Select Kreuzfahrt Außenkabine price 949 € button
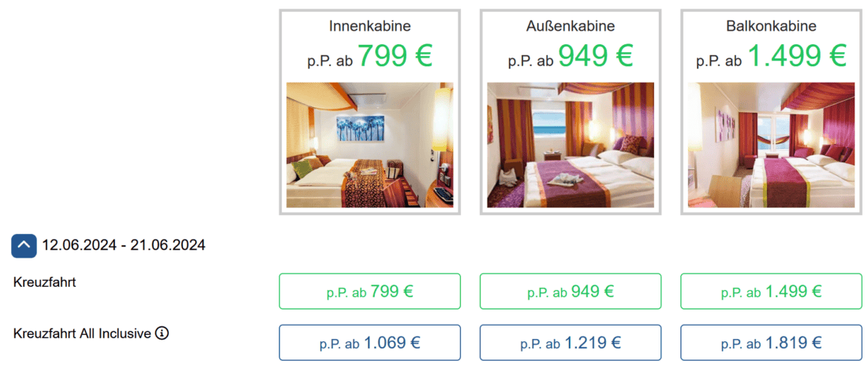This screenshot has height=372, width=868. pyautogui.click(x=571, y=292)
